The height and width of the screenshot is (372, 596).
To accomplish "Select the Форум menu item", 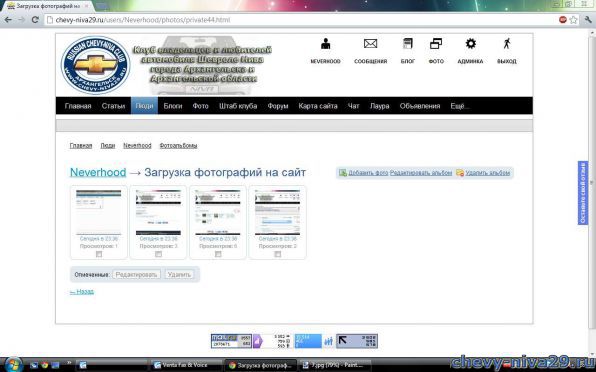I will tap(278, 106).
